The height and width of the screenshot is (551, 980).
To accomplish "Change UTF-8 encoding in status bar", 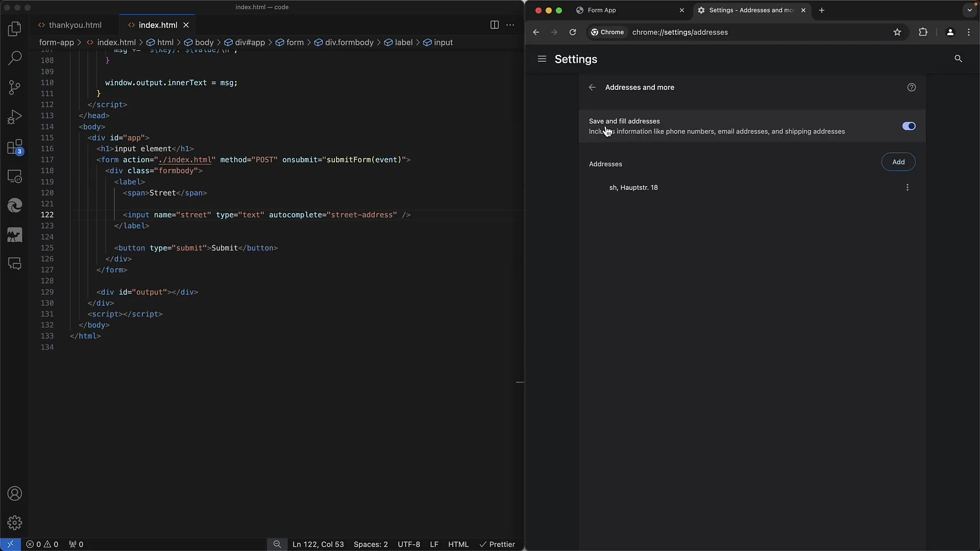I will (409, 544).
